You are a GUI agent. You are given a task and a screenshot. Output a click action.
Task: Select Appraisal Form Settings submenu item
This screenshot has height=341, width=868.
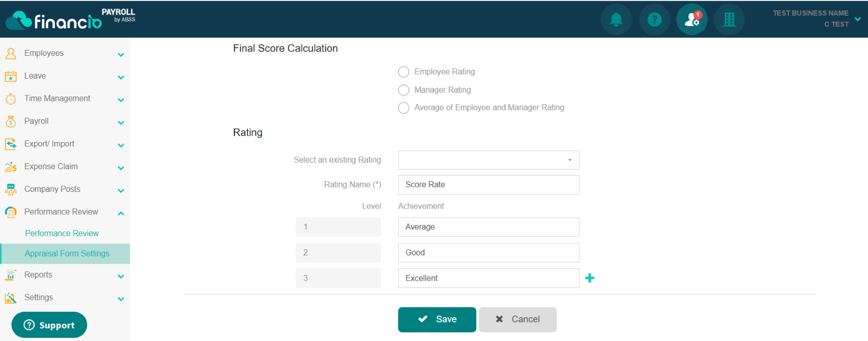[x=65, y=254]
